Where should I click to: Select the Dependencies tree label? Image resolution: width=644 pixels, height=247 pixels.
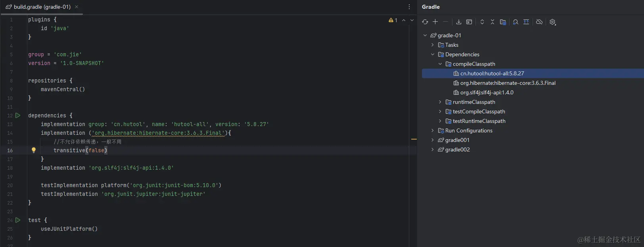[x=462, y=54]
